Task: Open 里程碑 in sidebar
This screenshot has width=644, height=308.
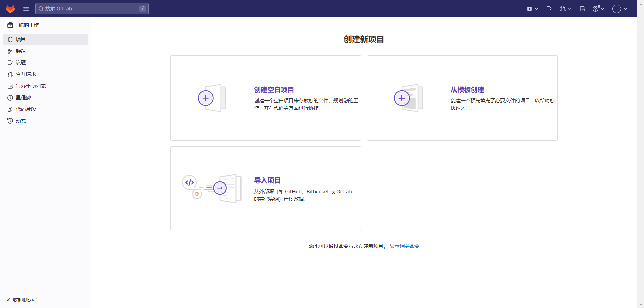Action: click(45, 98)
